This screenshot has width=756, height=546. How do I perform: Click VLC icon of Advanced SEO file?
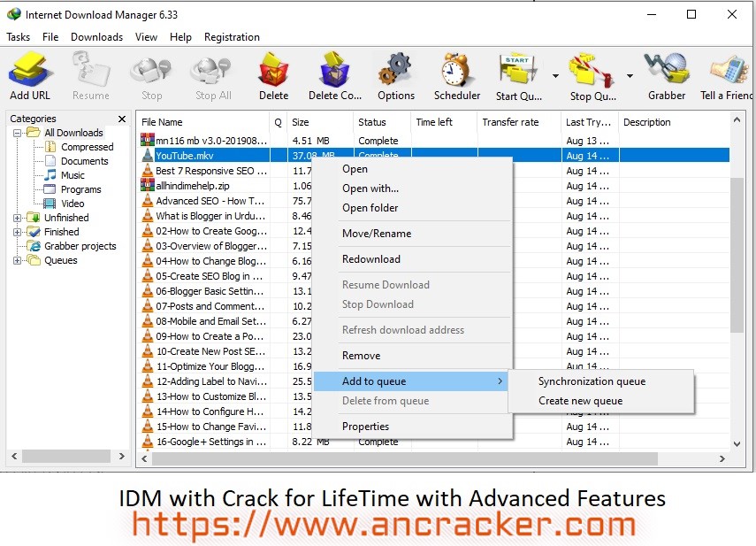pos(147,201)
